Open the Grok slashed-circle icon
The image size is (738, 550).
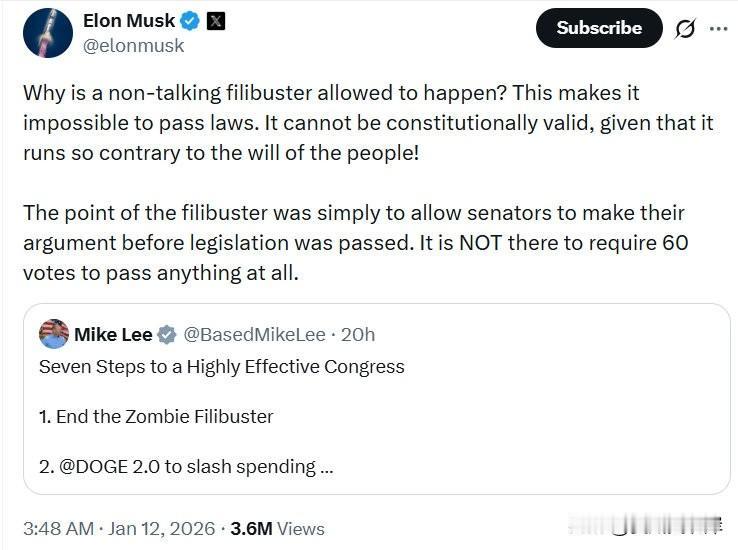[x=685, y=29]
